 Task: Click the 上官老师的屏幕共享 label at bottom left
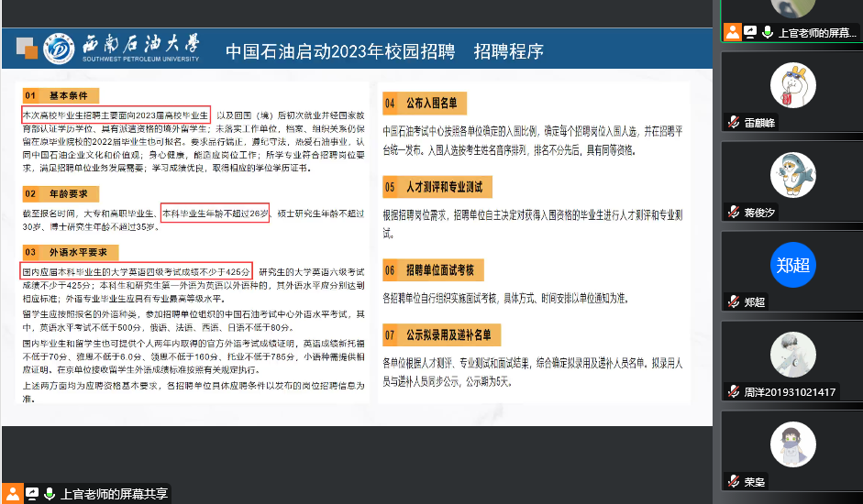(114, 494)
